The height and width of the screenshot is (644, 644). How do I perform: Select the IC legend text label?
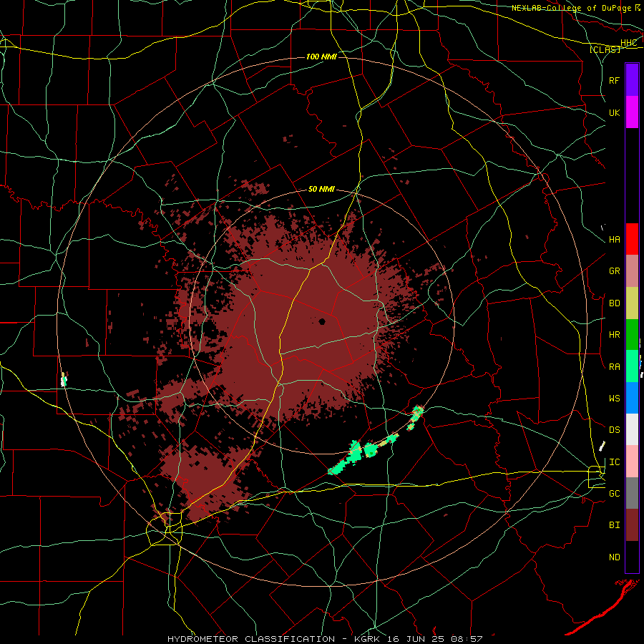click(x=614, y=462)
